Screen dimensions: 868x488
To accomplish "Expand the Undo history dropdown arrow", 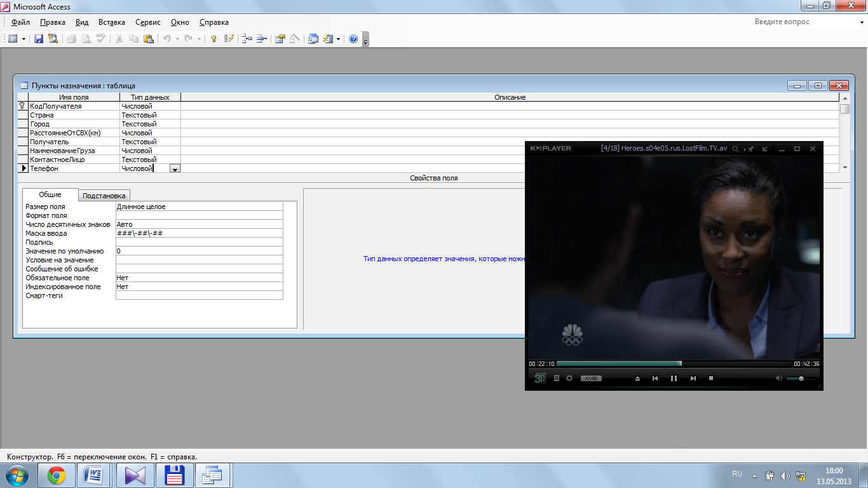I will [177, 39].
